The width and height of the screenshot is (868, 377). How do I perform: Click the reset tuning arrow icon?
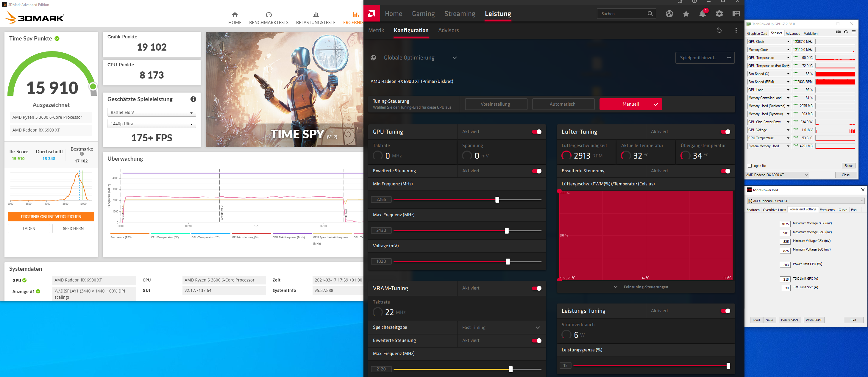719,30
